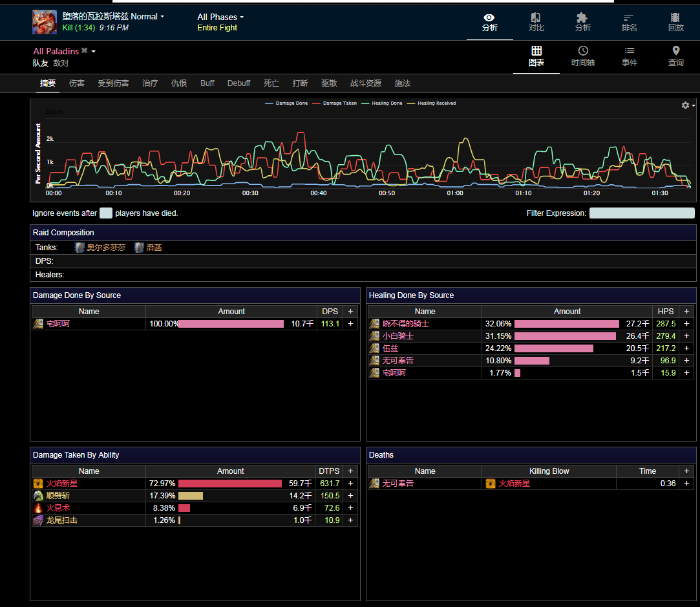The image size is (700, 607).
Task: Click the boss portrait icon in header
Action: click(45, 22)
